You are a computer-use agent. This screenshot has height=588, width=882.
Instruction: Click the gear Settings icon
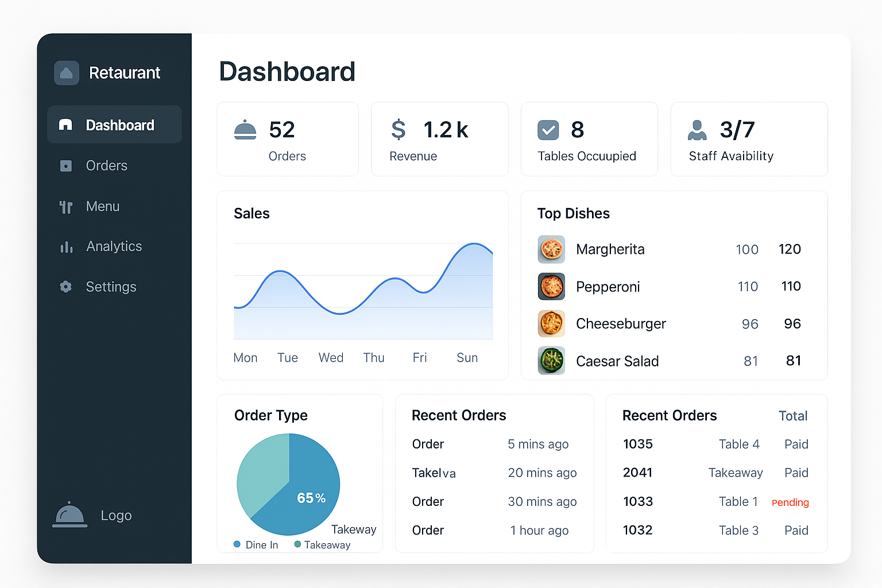click(x=66, y=287)
